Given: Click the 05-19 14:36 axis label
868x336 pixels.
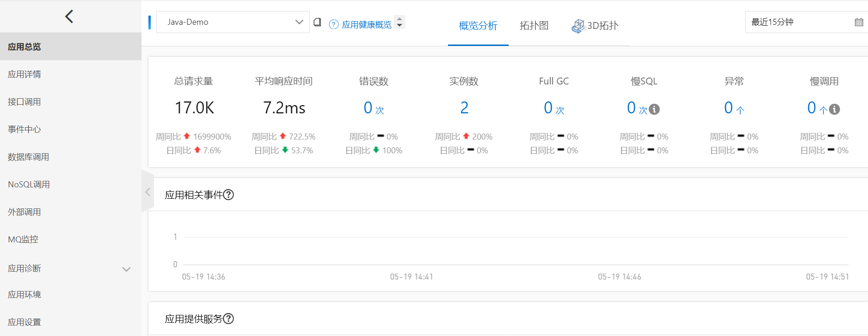Looking at the screenshot, I should [x=204, y=277].
